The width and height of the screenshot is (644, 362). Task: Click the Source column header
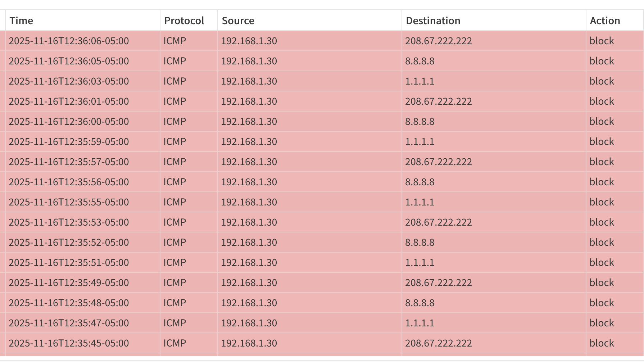tap(238, 21)
